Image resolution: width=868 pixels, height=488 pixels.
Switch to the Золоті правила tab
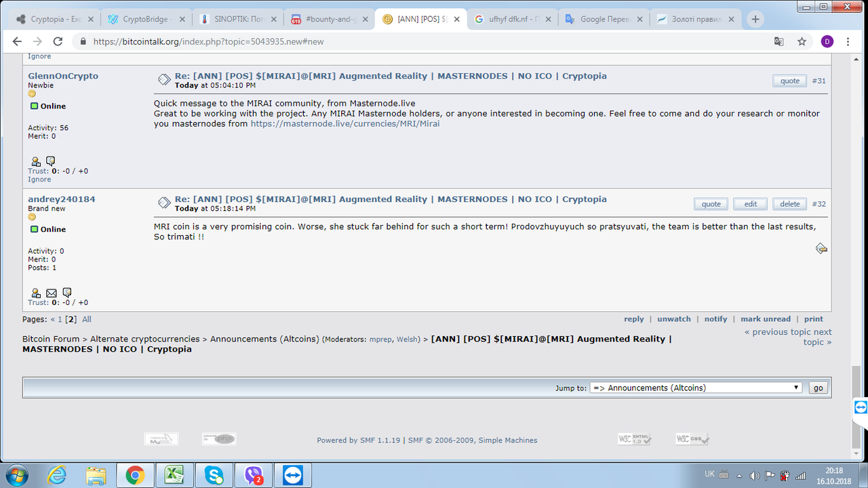(695, 20)
